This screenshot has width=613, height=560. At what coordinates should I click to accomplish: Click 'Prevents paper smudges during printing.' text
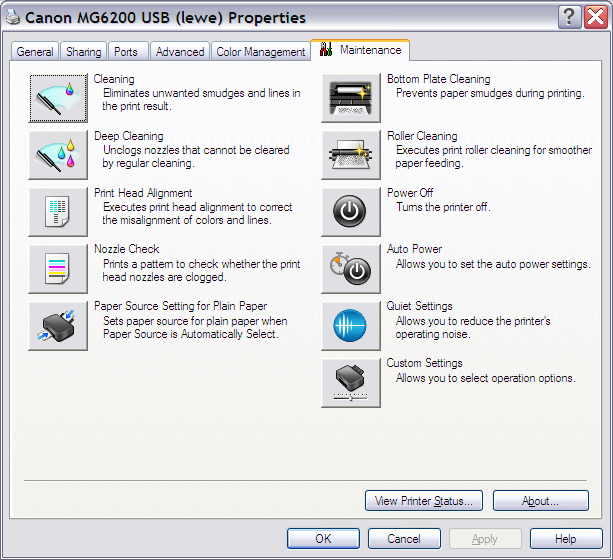coord(490,93)
